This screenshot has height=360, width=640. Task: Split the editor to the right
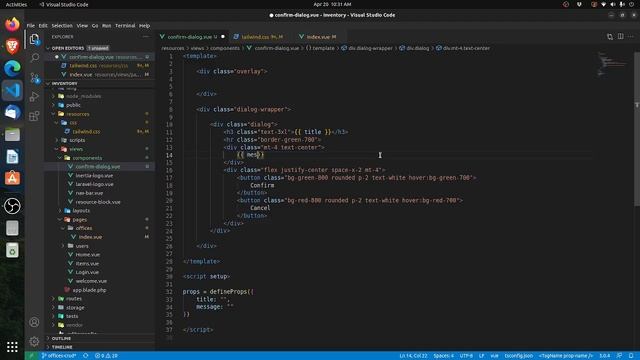pos(620,37)
